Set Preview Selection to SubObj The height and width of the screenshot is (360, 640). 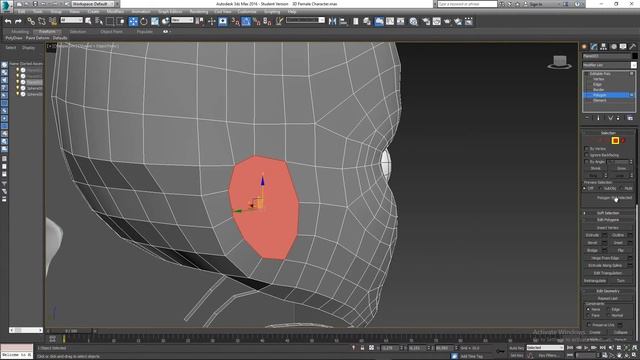600,188
